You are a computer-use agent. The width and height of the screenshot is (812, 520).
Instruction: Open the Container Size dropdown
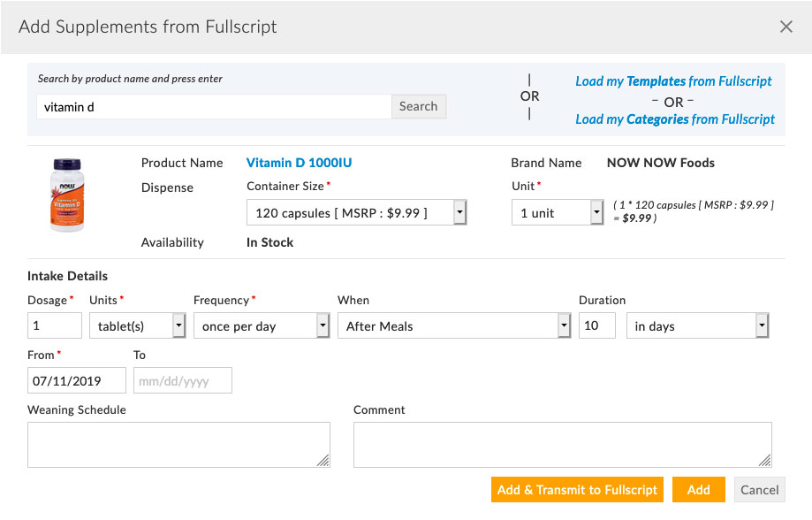click(x=459, y=212)
